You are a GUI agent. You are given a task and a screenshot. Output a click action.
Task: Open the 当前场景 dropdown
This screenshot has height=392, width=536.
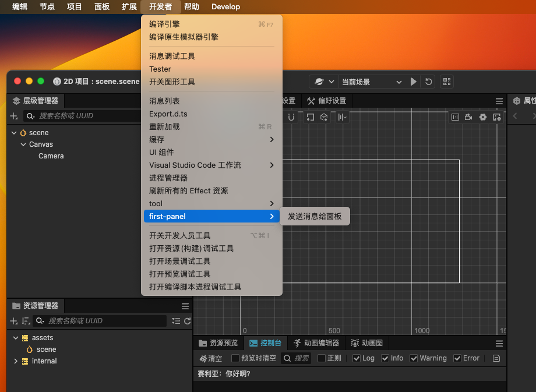[371, 82]
